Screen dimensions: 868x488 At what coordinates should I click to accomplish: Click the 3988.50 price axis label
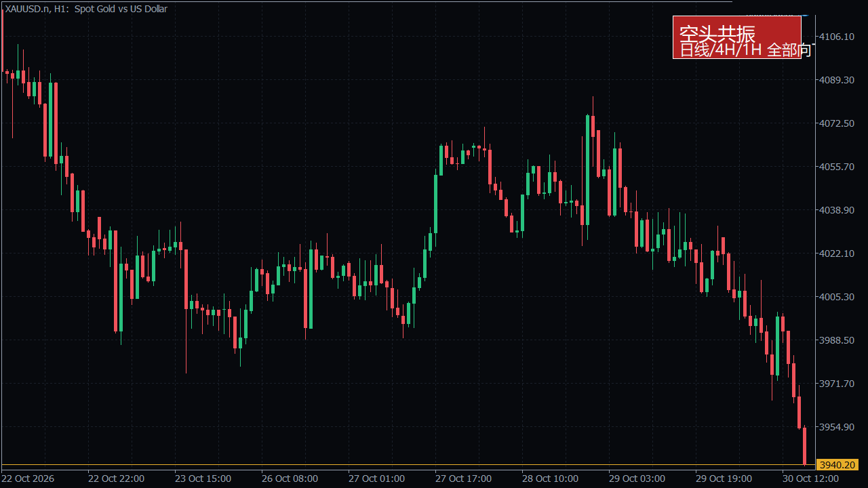[837, 340]
